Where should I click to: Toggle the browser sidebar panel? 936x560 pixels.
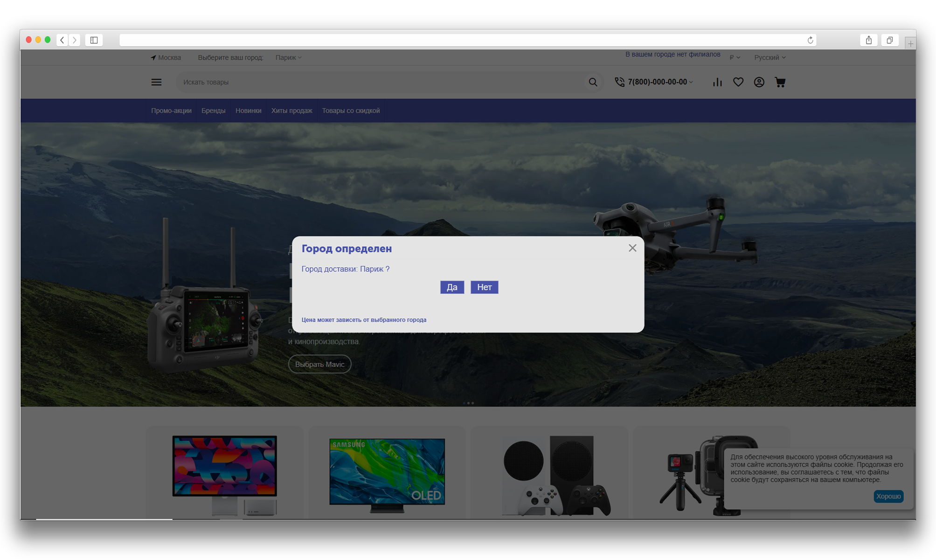(94, 40)
